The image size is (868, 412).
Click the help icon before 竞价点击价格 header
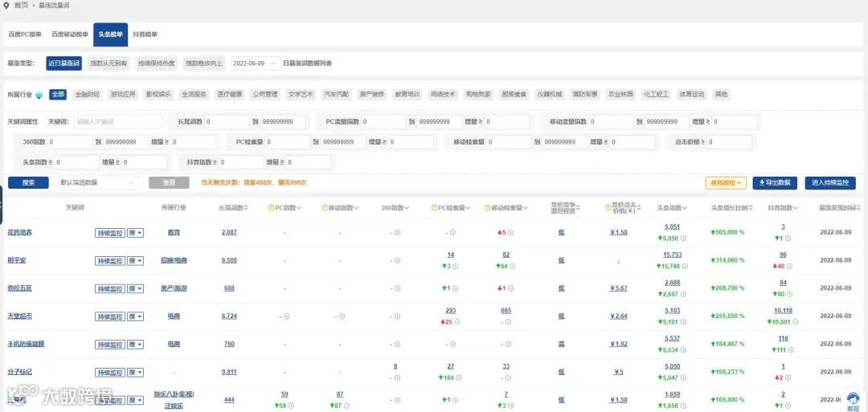(608, 208)
